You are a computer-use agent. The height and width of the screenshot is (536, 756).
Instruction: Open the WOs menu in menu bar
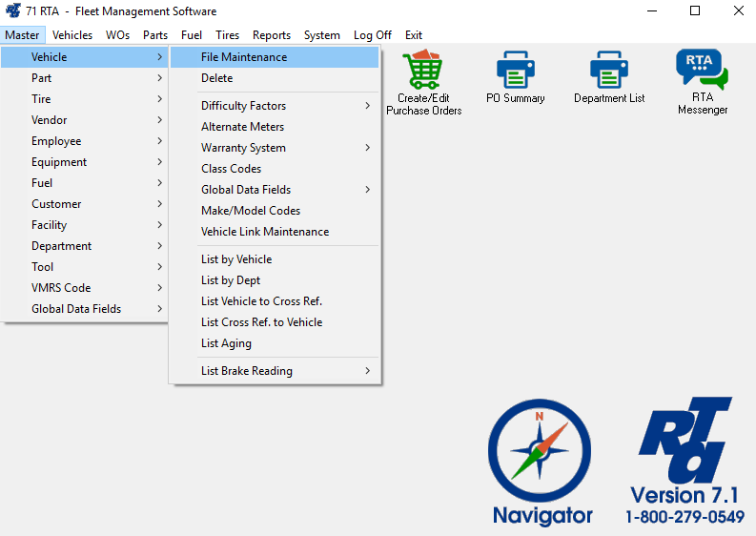tap(117, 35)
